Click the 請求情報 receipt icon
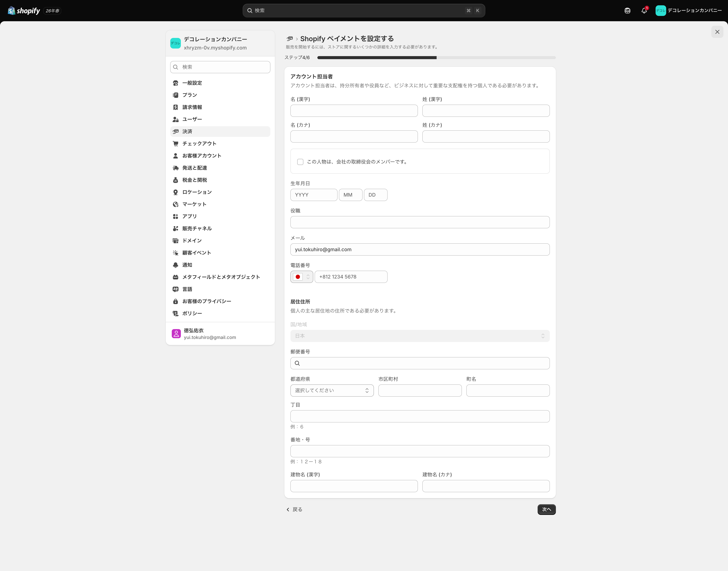This screenshot has width=728, height=571. click(176, 107)
